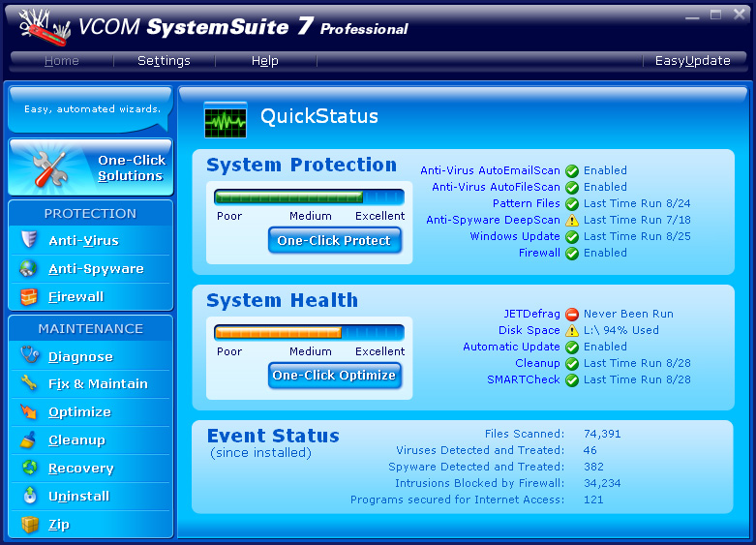Click the One-Click Solutions tools icon
This screenshot has width=756, height=545.
(49, 168)
